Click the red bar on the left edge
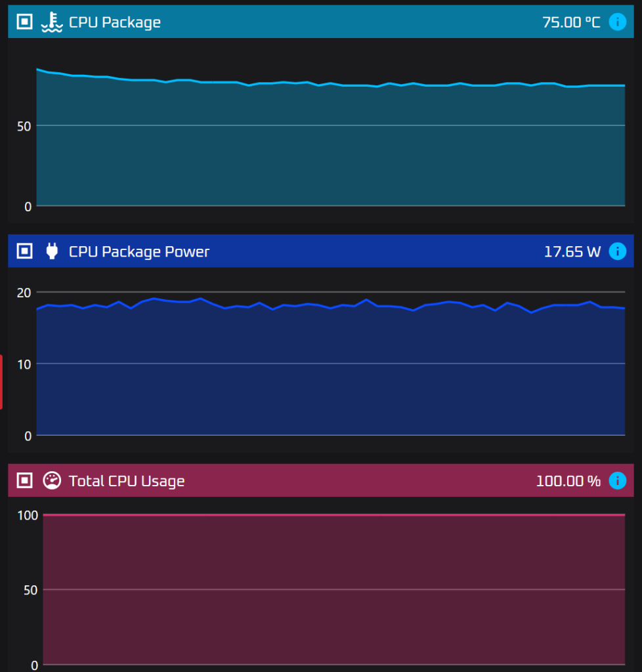The width and height of the screenshot is (642, 672). (x=1, y=382)
